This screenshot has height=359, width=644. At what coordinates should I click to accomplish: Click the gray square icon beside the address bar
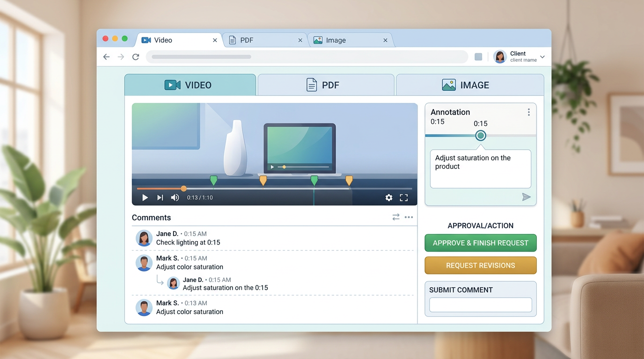(478, 57)
